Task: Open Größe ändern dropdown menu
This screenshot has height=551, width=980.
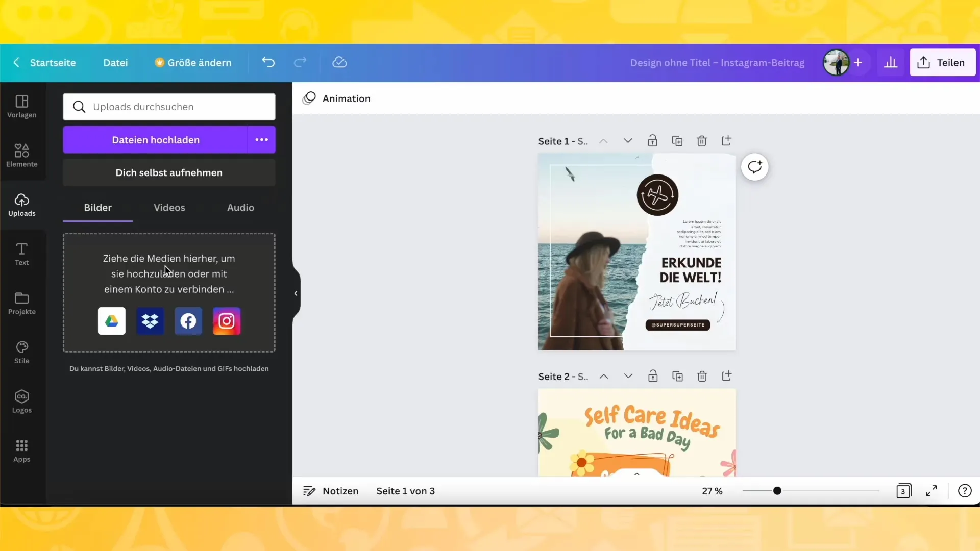Action: [x=193, y=63]
